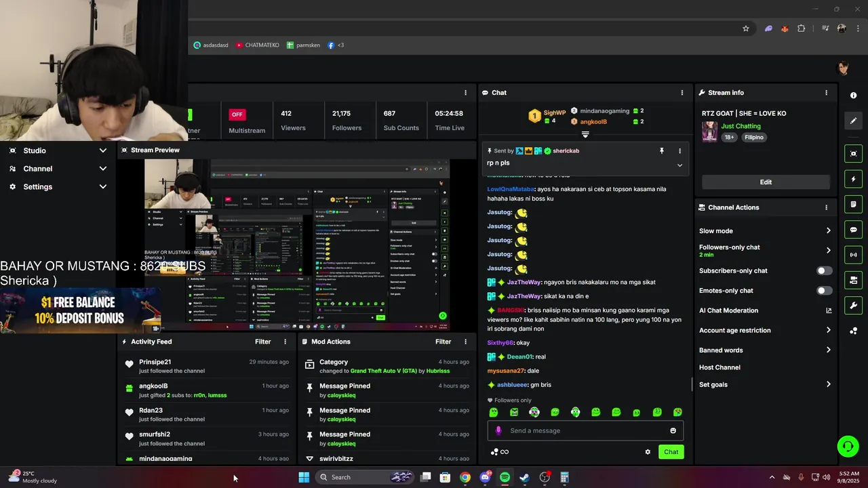Image resolution: width=868 pixels, height=488 pixels.
Task: Click the chat bubble icon in right sidebar
Action: (x=853, y=230)
